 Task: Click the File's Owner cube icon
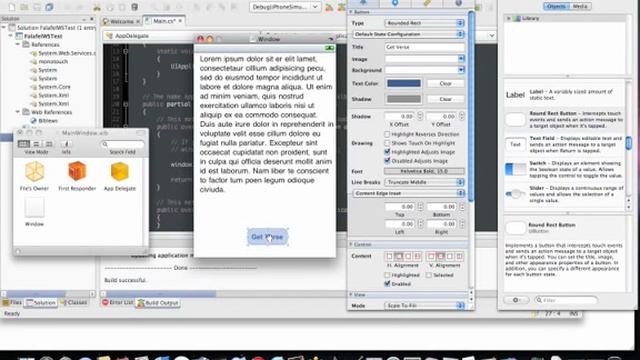click(x=34, y=171)
